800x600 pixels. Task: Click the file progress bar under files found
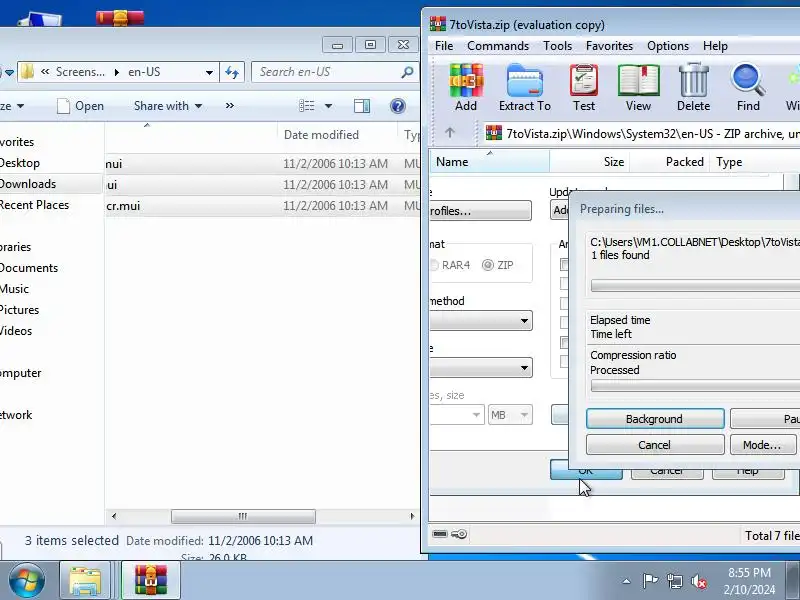point(695,285)
